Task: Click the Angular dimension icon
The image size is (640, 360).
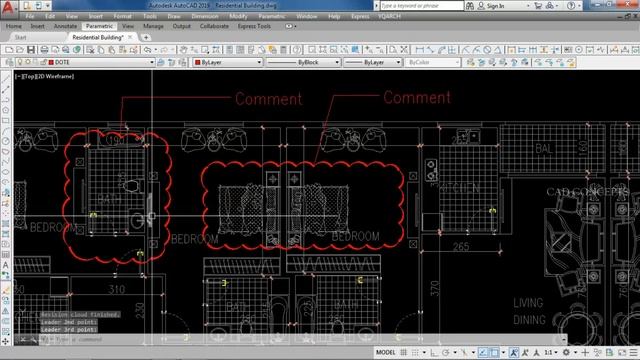Action: click(498, 50)
